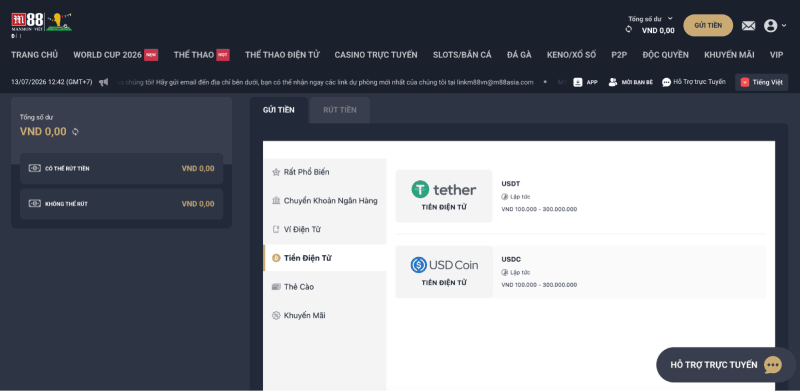
Task: Refresh the header balance icon
Action: click(629, 30)
